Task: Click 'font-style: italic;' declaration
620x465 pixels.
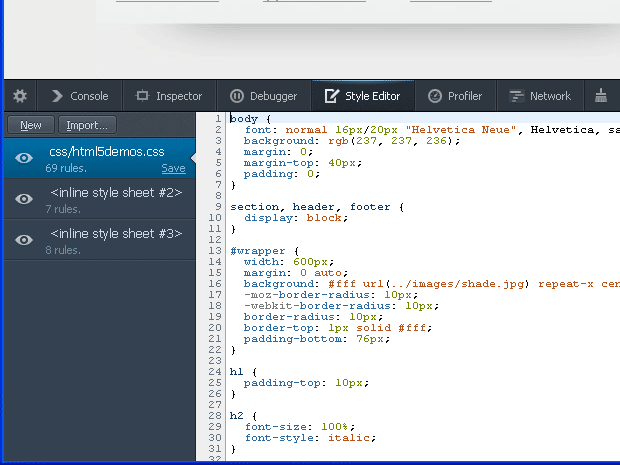Action: [x=310, y=438]
